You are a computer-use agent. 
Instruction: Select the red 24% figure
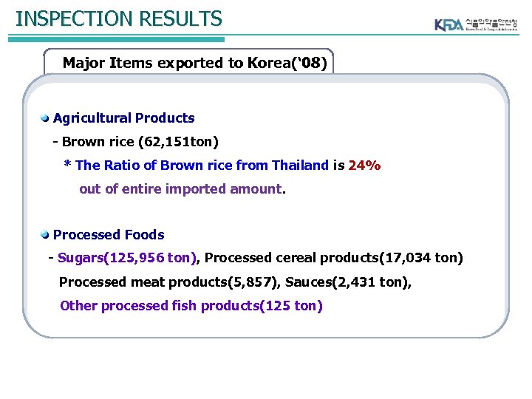pos(364,166)
